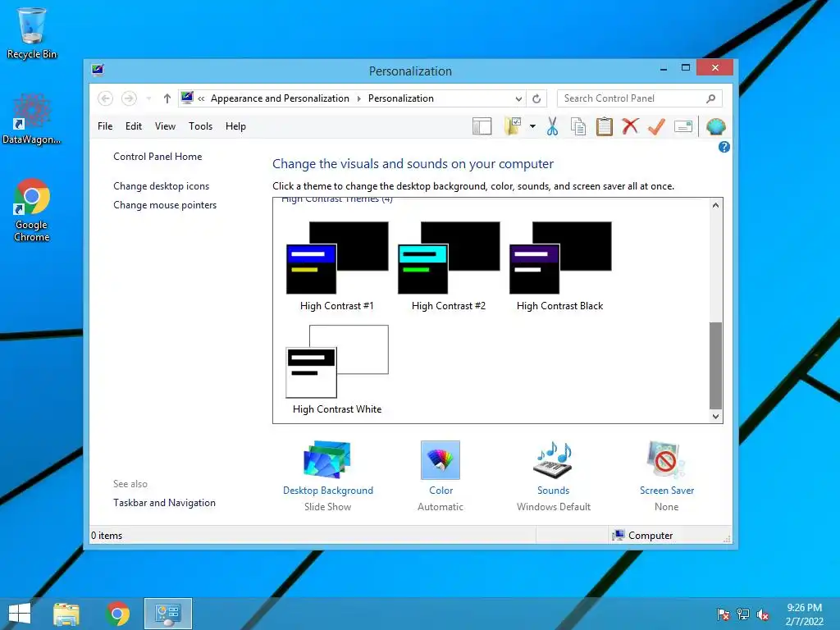The width and height of the screenshot is (840, 630).
Task: Click Appearance and Personalization breadcrumb
Action: (280, 98)
